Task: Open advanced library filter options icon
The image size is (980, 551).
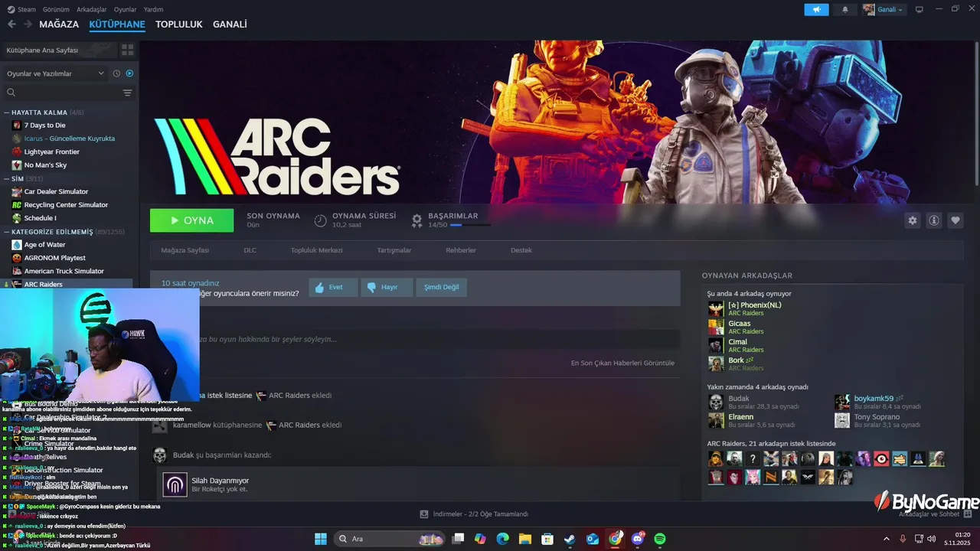Action: [127, 93]
